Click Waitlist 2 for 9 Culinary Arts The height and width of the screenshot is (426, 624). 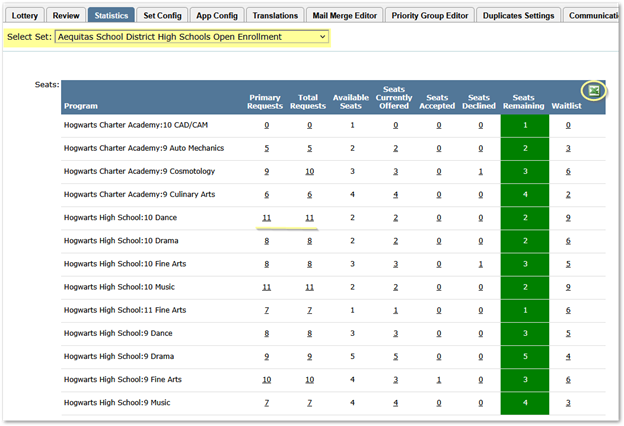568,195
